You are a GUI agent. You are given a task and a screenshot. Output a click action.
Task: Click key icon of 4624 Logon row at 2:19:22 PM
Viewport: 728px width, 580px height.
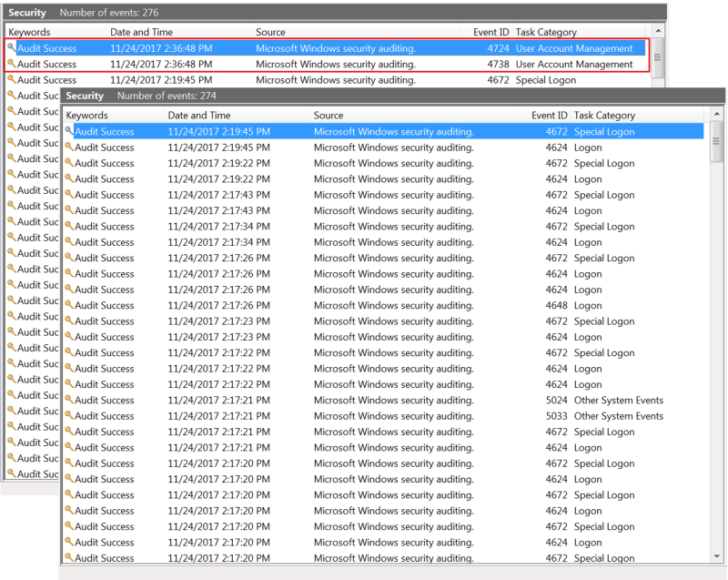pos(69,178)
